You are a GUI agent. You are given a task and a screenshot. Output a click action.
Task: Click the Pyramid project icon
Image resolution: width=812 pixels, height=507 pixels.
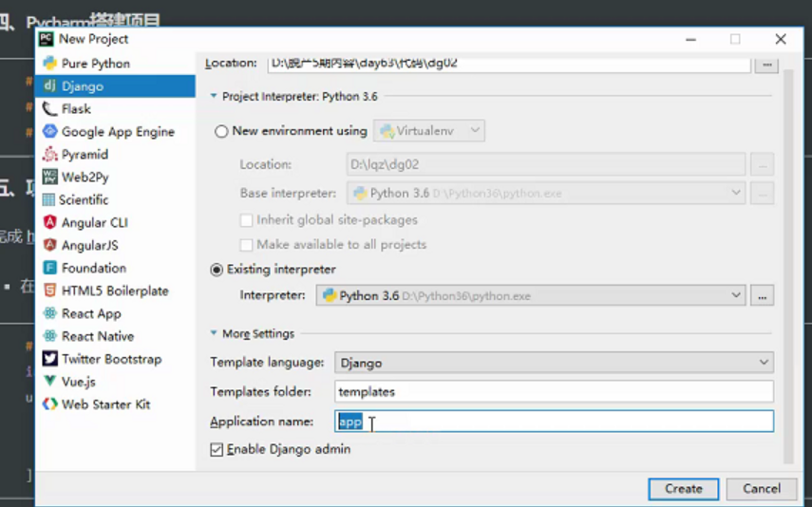[50, 155]
